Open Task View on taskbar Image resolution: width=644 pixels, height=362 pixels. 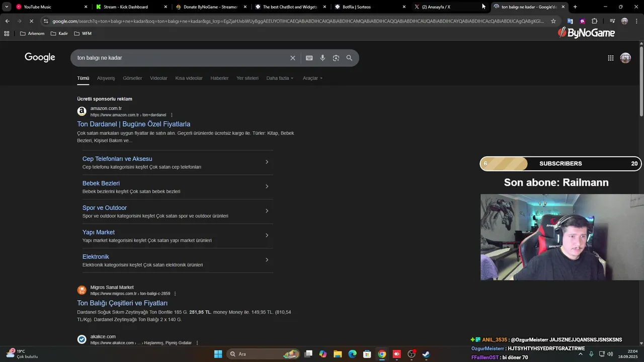click(308, 354)
